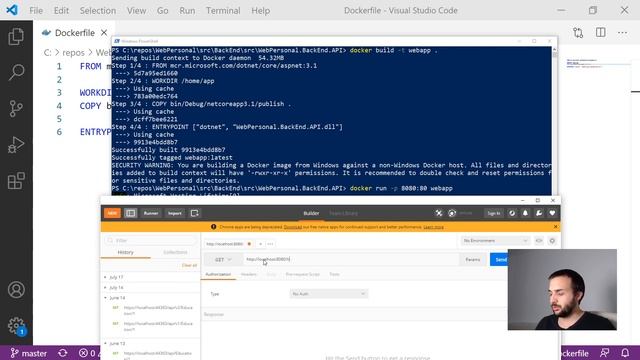Open the Source Control view in VS Code

coord(16,108)
